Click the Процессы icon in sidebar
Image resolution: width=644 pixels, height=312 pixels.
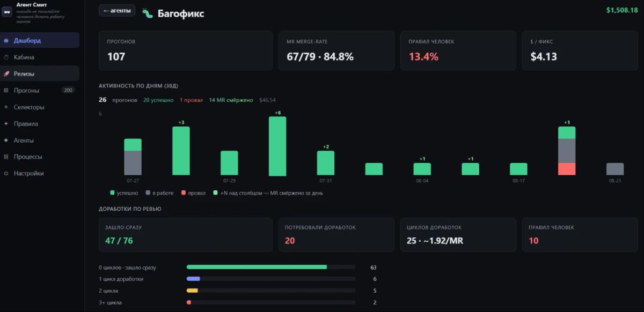pos(6,157)
